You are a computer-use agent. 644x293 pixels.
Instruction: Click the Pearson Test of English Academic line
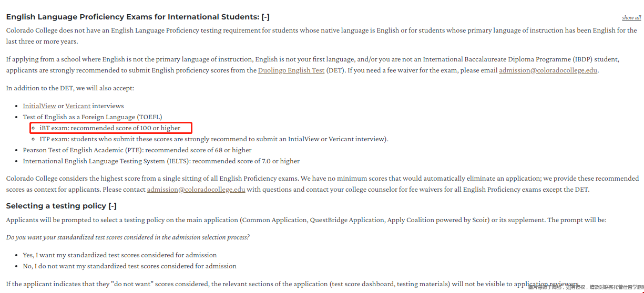pos(137,150)
